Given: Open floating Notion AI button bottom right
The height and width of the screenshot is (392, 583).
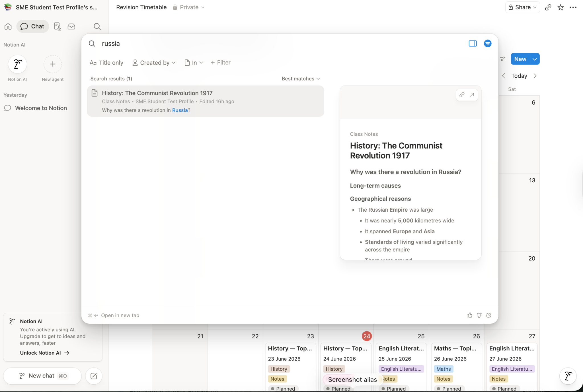Looking at the screenshot, I should pos(568,376).
